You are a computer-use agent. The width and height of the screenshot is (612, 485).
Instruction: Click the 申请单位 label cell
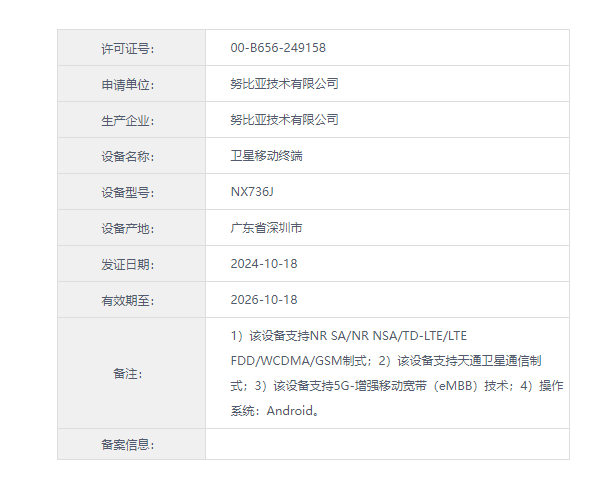click(x=132, y=83)
